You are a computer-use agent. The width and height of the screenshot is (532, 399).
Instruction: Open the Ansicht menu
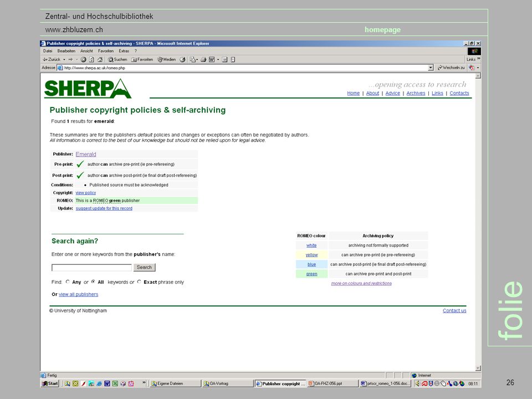pos(86,51)
